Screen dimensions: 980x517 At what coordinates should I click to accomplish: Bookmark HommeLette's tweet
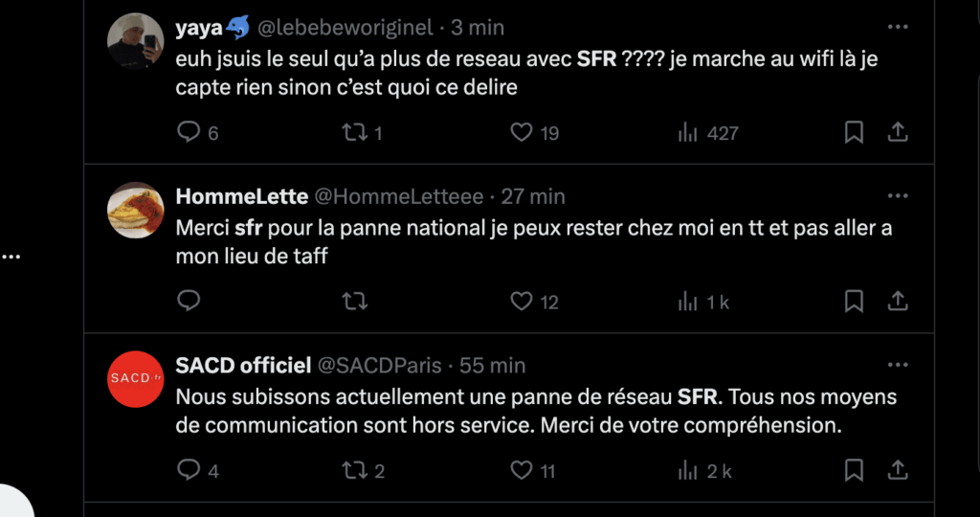click(854, 302)
